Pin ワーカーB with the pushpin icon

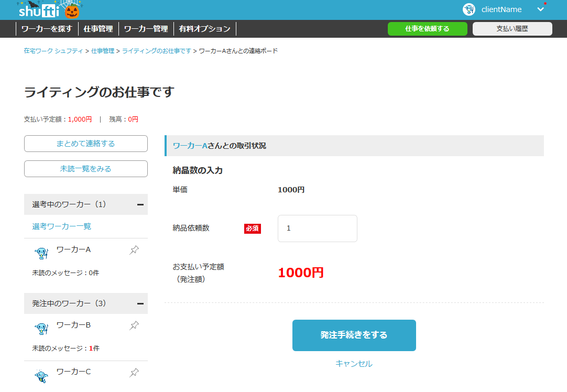134,325
